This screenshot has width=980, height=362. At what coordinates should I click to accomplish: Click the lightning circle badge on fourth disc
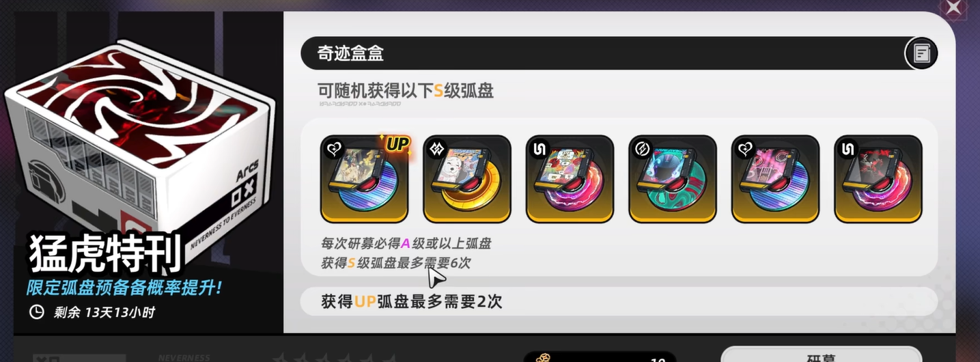coord(642,148)
